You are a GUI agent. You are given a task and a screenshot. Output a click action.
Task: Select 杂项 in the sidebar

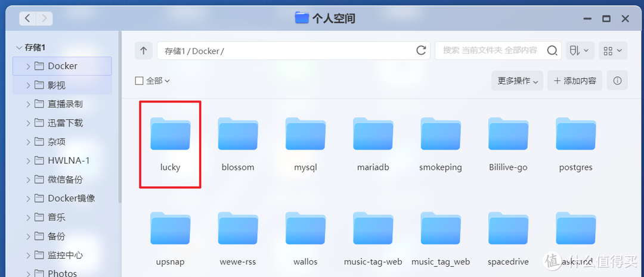pyautogui.click(x=62, y=142)
